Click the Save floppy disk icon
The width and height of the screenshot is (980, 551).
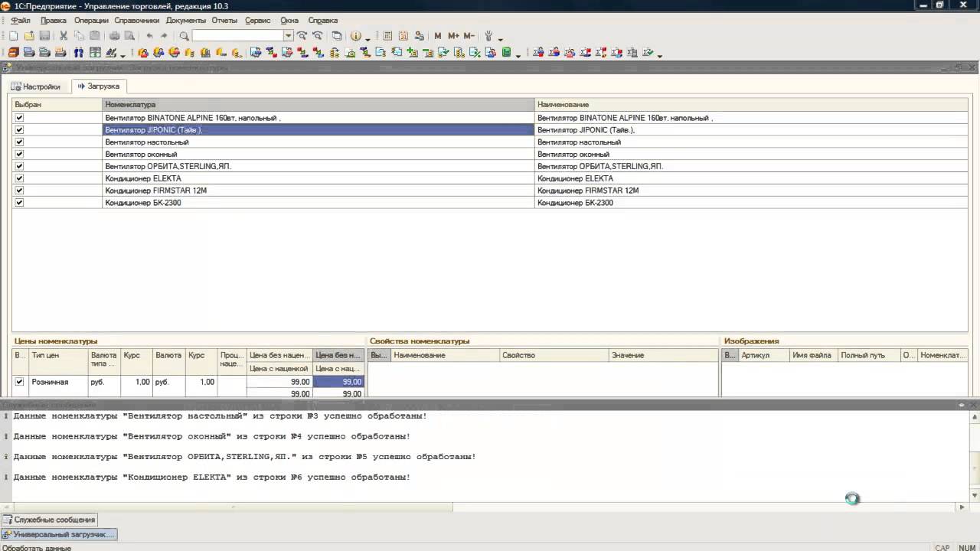tap(44, 36)
